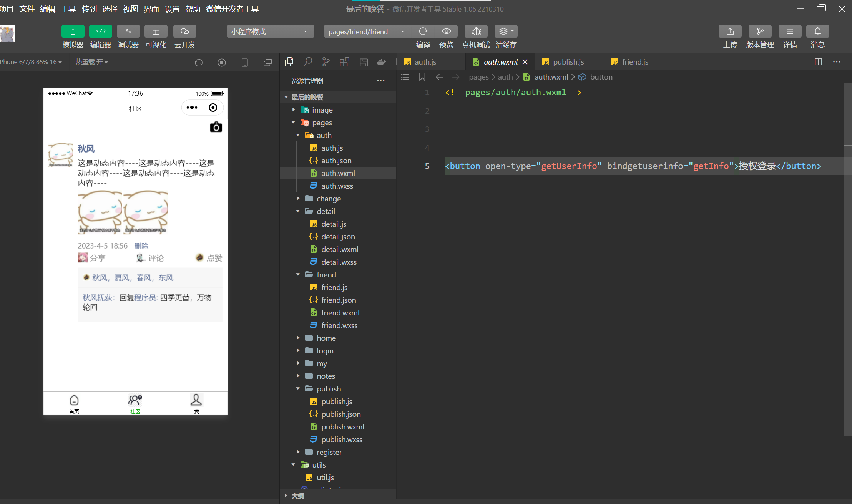Switch to the publish.js tab

[x=568, y=62]
